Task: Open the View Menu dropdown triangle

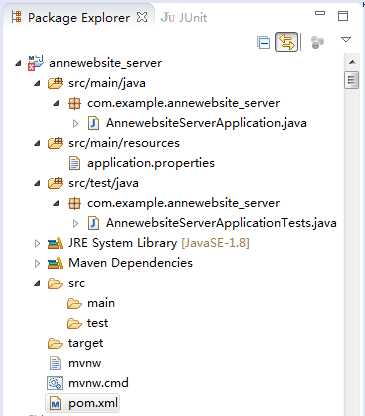Action: tap(346, 40)
